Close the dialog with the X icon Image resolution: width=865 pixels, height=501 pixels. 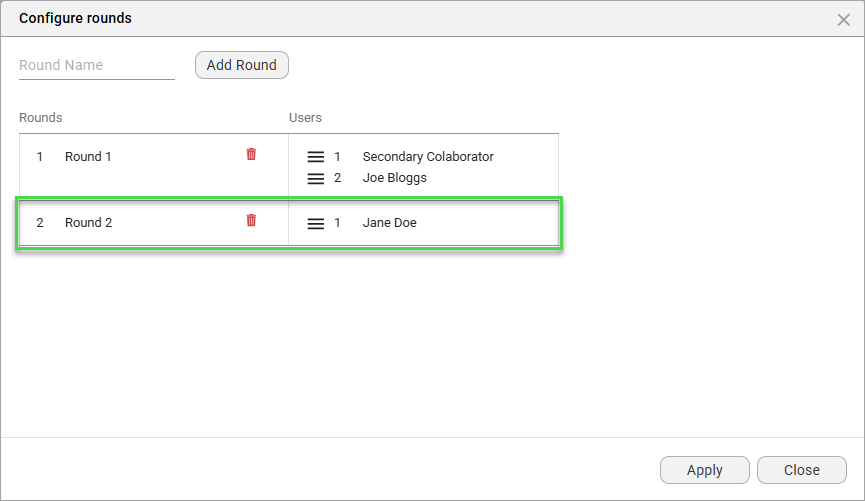pos(843,19)
